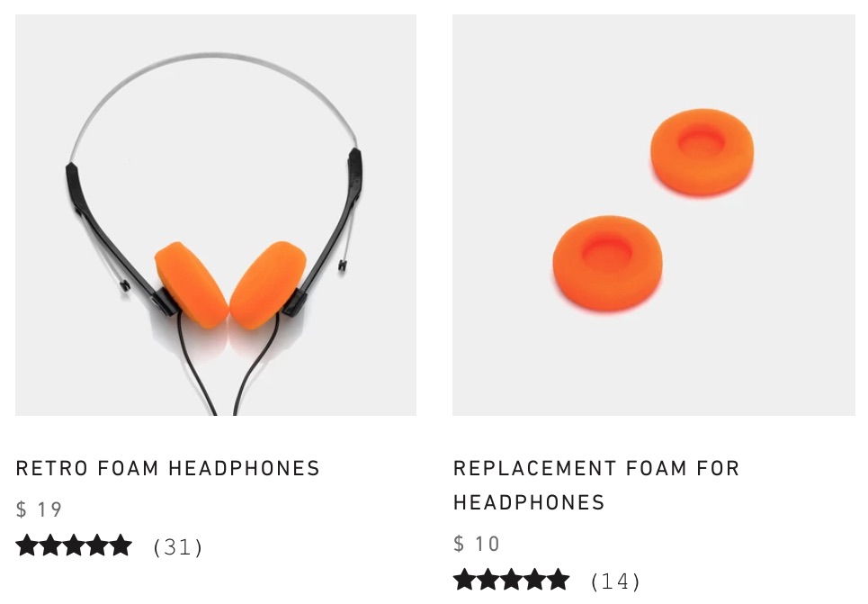View the 31 reviews for Retro Headphones
868x604 pixels.
click(x=178, y=547)
